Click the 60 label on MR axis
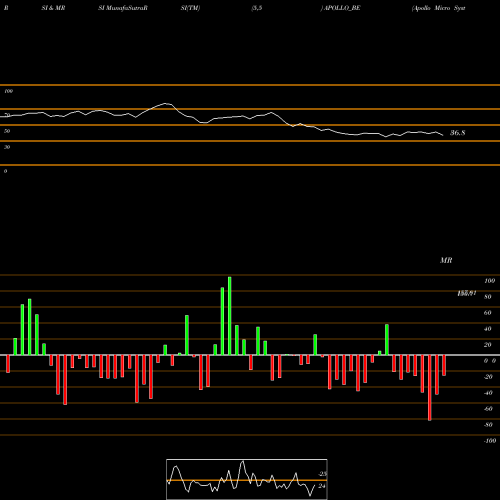500x500 pixels. point(488,313)
